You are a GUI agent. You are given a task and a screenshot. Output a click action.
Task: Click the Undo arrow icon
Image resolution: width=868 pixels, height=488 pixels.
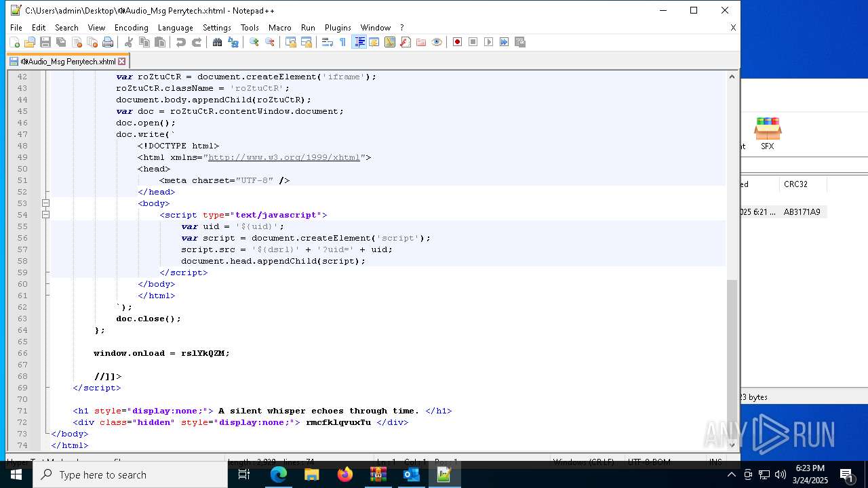coord(181,42)
